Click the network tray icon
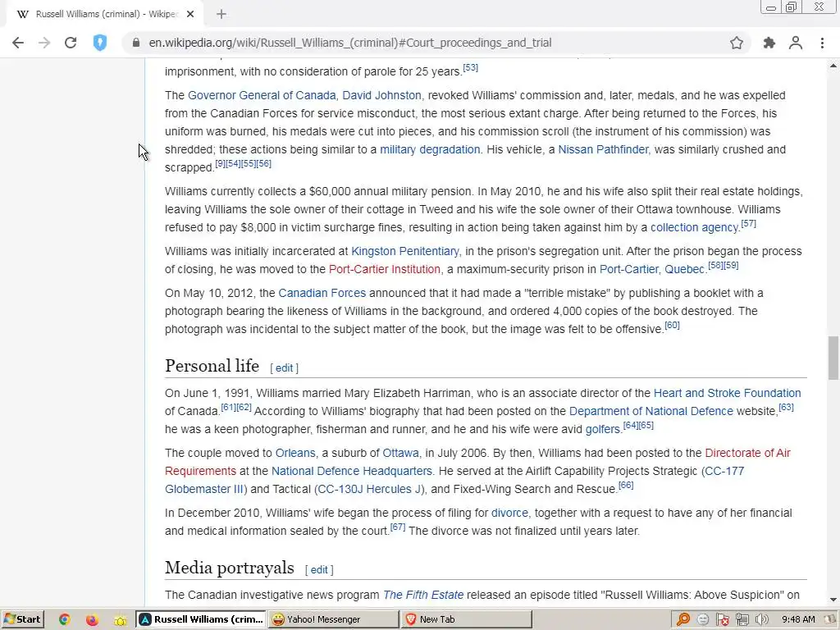 pyautogui.click(x=742, y=620)
